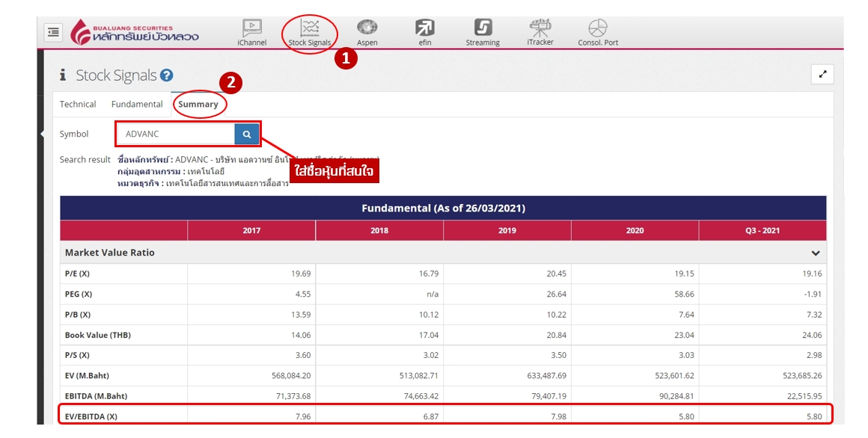
Task: Click PEG value 26.64
Action: pyautogui.click(x=556, y=294)
